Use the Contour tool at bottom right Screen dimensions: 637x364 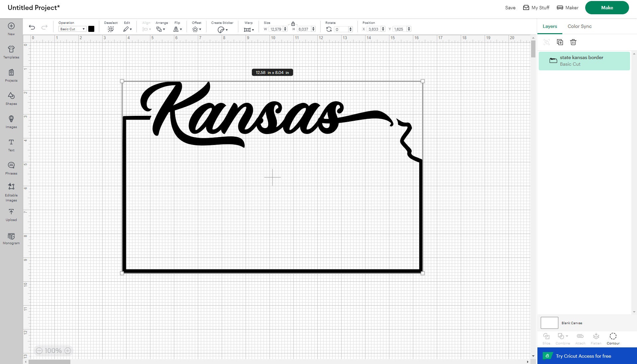coord(612,337)
